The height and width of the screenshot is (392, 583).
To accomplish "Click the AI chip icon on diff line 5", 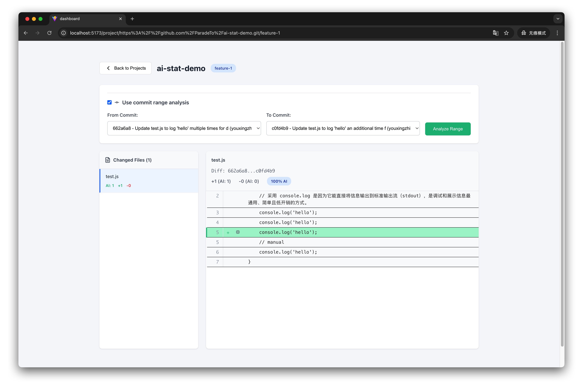I will pyautogui.click(x=238, y=232).
